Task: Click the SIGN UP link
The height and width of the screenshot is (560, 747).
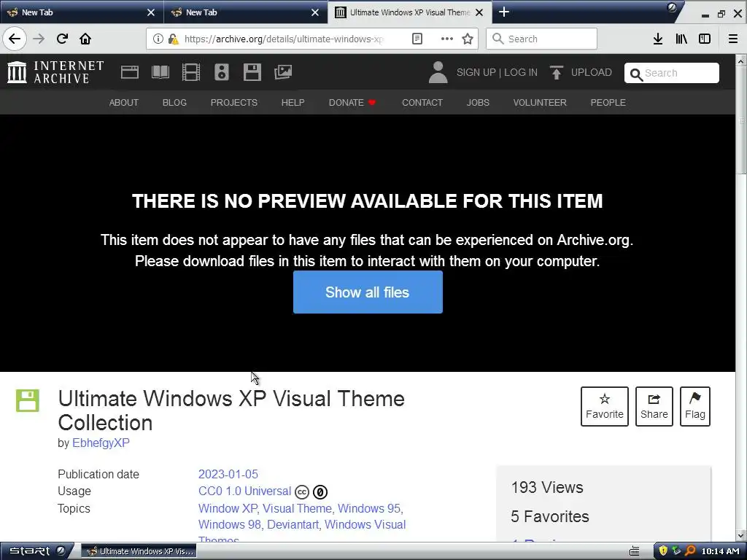Action: coord(476,72)
